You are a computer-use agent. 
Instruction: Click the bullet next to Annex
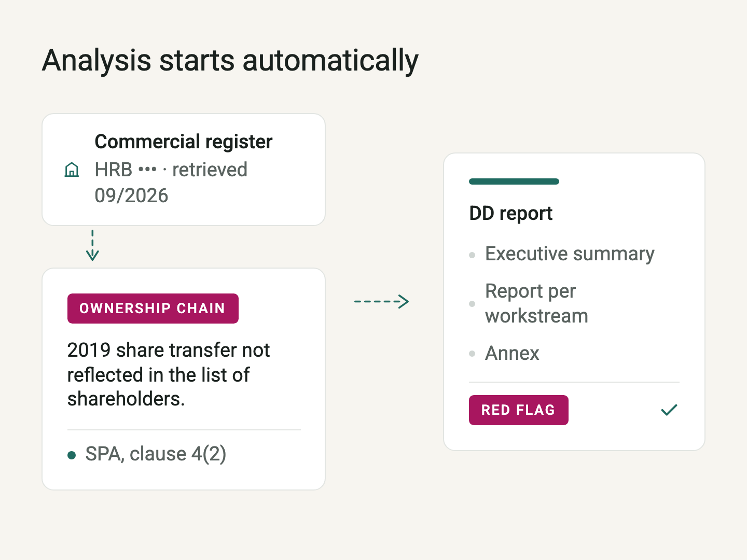(472, 354)
